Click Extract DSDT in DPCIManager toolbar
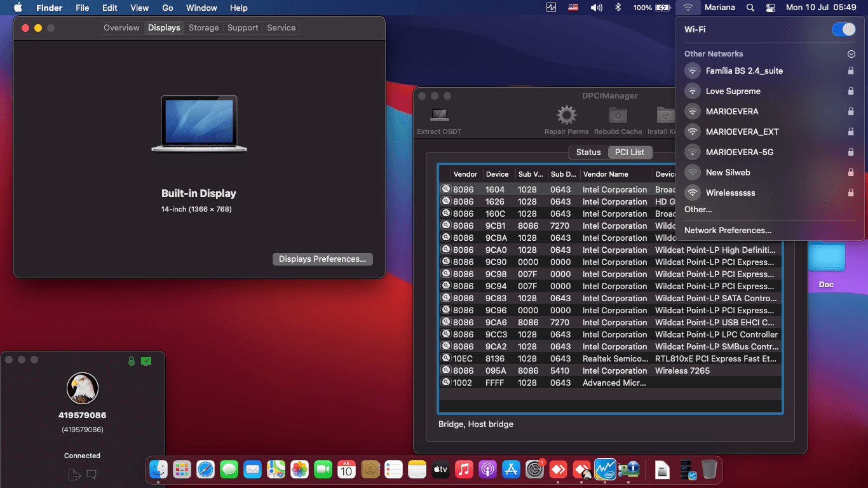 coord(439,120)
